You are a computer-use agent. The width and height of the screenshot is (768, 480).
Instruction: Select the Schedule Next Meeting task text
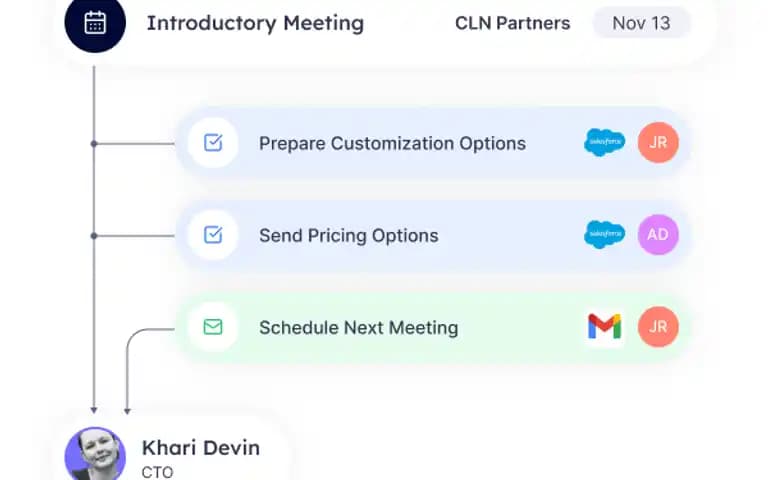click(359, 328)
